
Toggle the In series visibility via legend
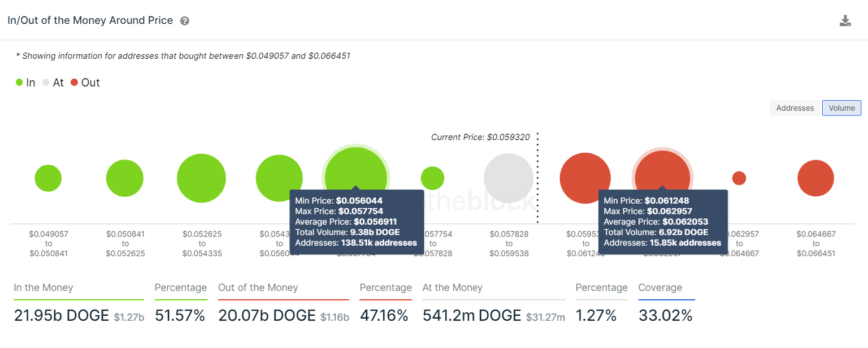(x=25, y=82)
